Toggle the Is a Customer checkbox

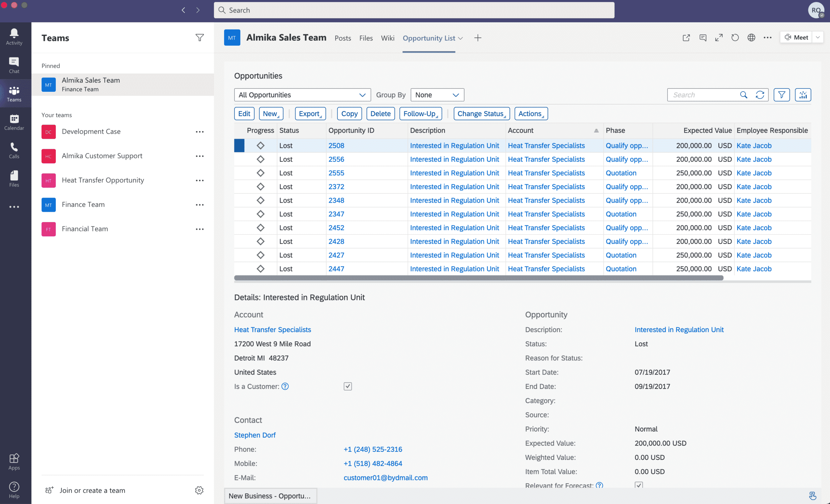click(x=348, y=386)
